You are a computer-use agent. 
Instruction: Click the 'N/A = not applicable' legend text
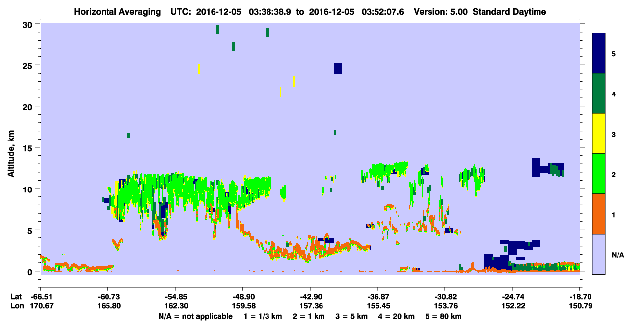tap(195, 316)
